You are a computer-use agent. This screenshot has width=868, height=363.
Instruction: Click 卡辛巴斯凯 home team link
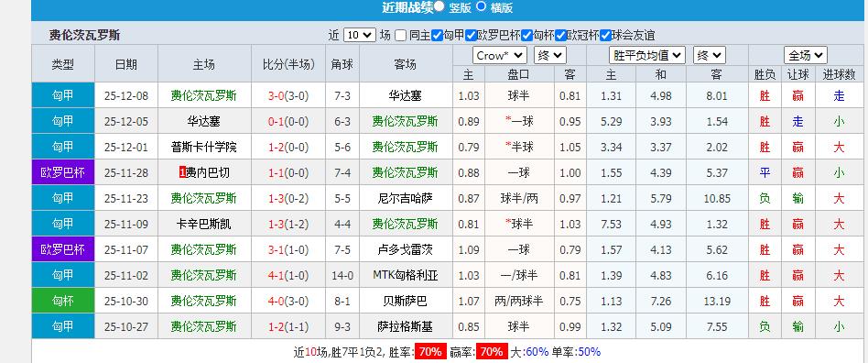203,224
